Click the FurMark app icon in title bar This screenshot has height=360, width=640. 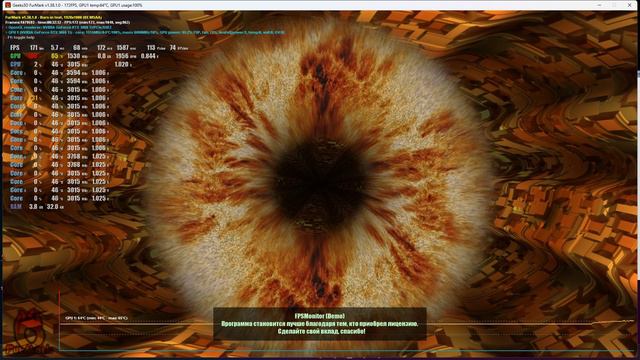pyautogui.click(x=7, y=5)
